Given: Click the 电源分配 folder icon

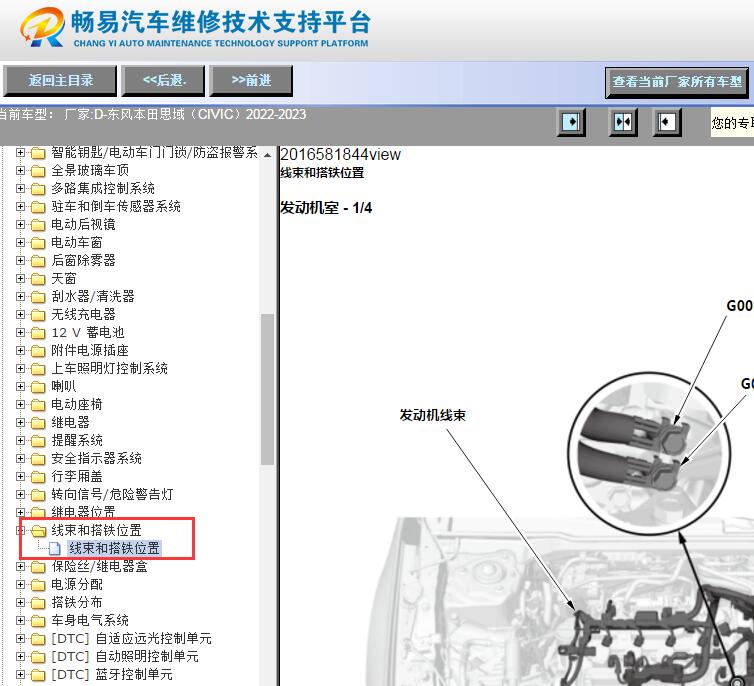Looking at the screenshot, I should (x=38, y=585).
